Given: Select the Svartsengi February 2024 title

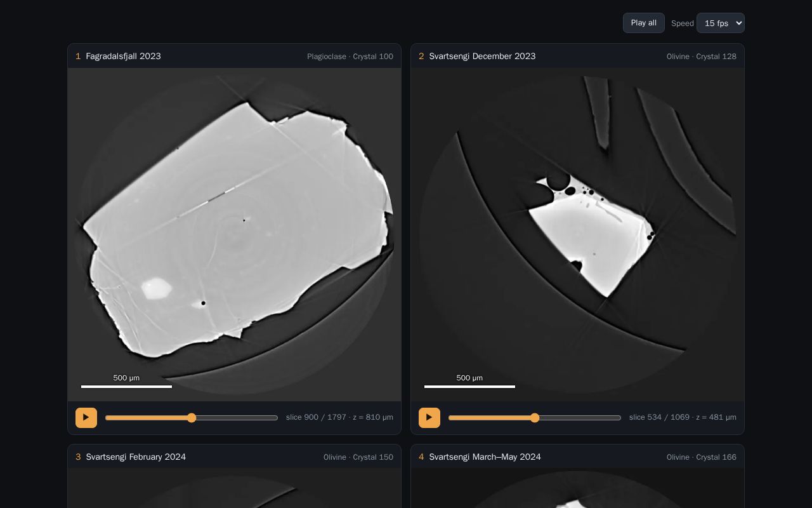Looking at the screenshot, I should 136,457.
